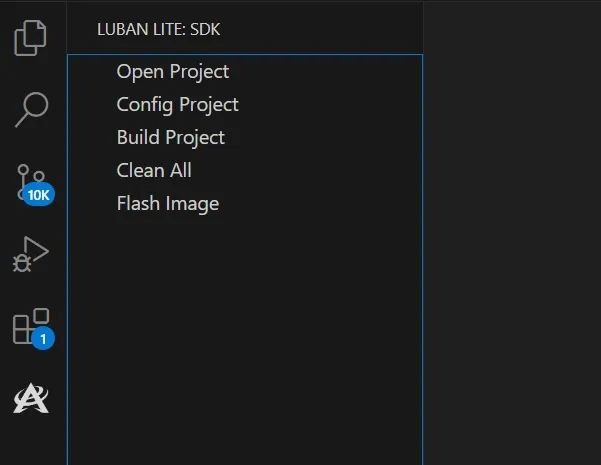The height and width of the screenshot is (465, 601).
Task: Choose Config Project entry
Action: coord(177,105)
